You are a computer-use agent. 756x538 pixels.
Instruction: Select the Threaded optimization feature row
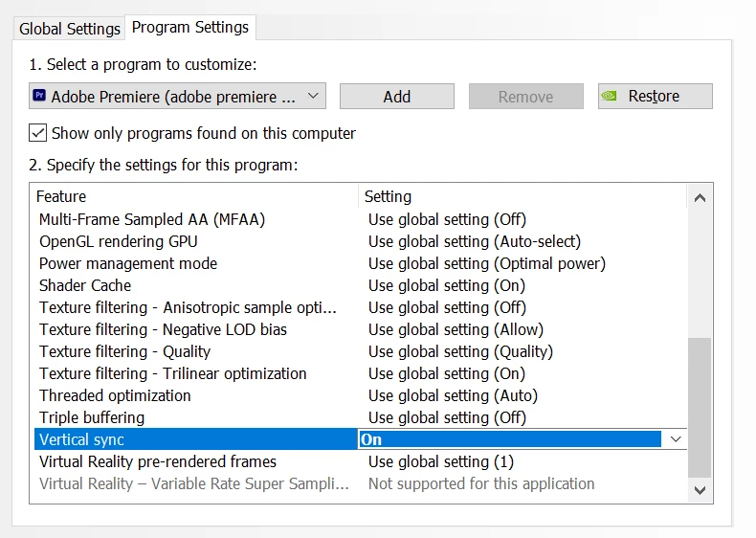click(x=360, y=395)
